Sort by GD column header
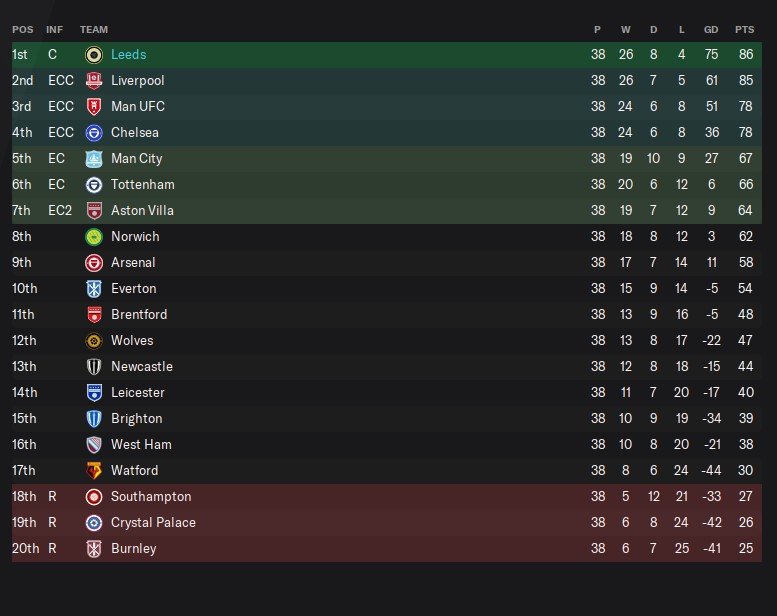 tap(711, 30)
